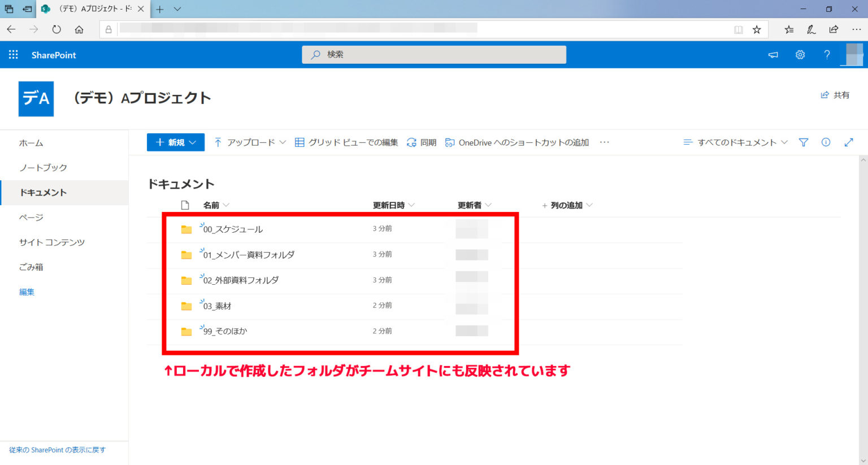Open the SharePoint app launcher waffle icon

tap(13, 54)
